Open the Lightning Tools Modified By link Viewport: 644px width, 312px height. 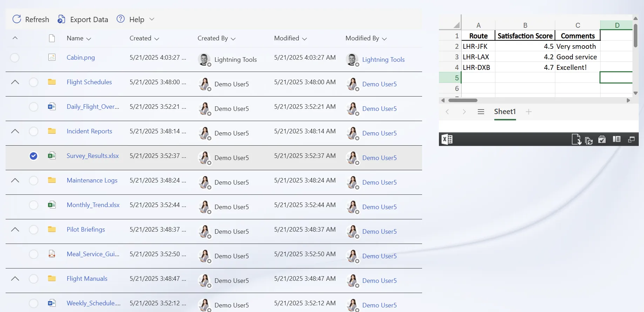point(383,60)
